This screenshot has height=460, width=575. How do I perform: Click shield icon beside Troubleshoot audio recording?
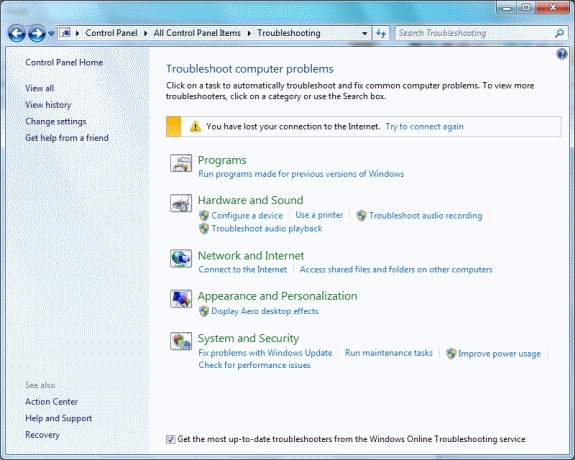[361, 216]
